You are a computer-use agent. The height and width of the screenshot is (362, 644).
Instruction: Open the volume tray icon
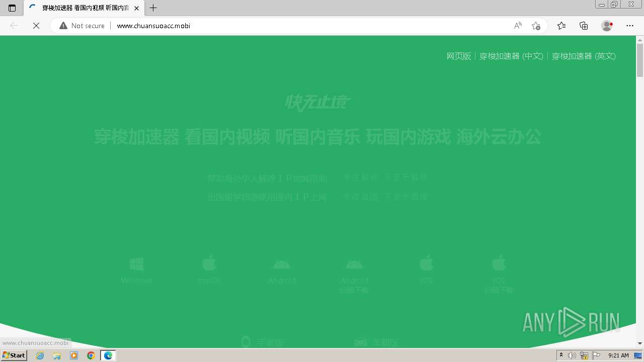[x=572, y=355]
